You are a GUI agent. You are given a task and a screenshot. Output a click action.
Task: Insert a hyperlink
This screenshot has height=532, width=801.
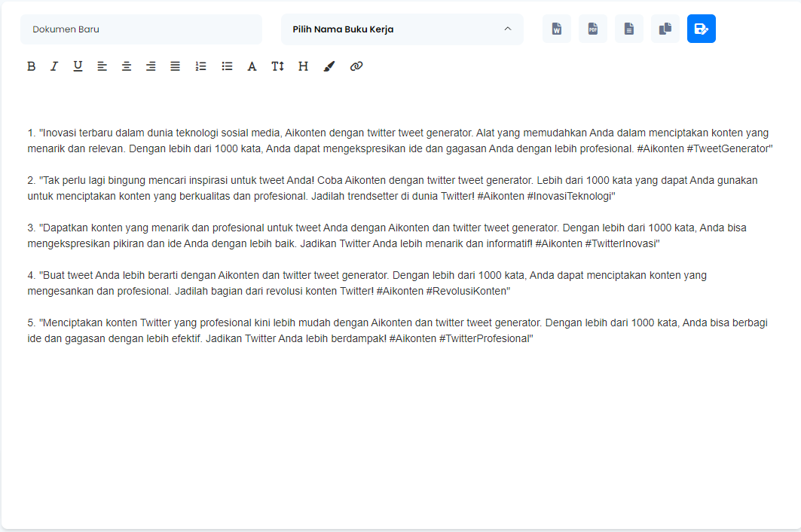point(356,66)
